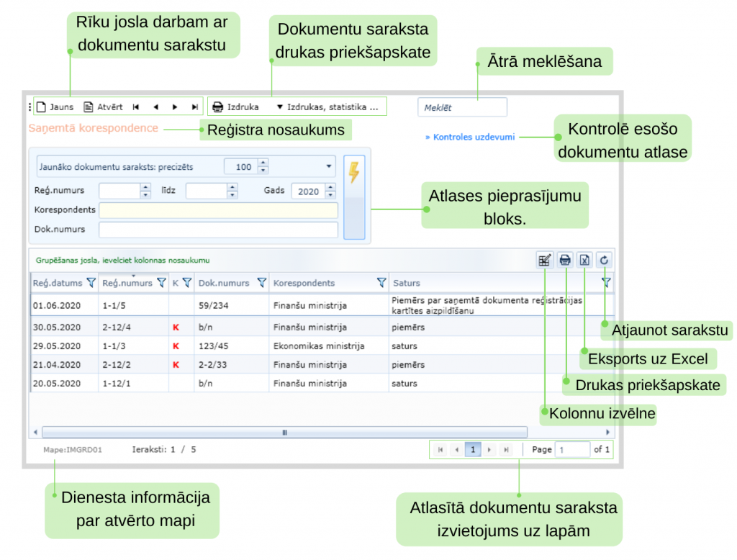Expand the Jaunāko dokumentu saraksts selection dropdown
The width and height of the screenshot is (737, 560).
point(330,166)
